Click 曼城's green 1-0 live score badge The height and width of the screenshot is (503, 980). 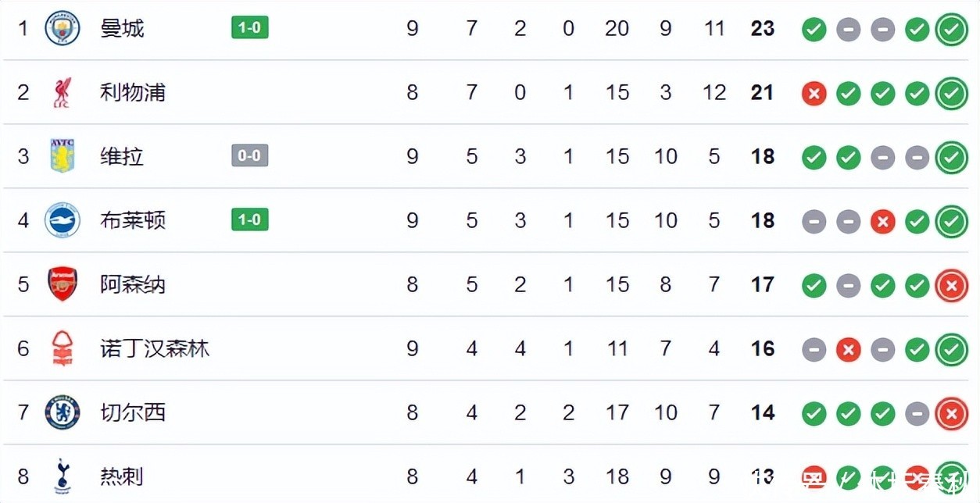point(249,29)
